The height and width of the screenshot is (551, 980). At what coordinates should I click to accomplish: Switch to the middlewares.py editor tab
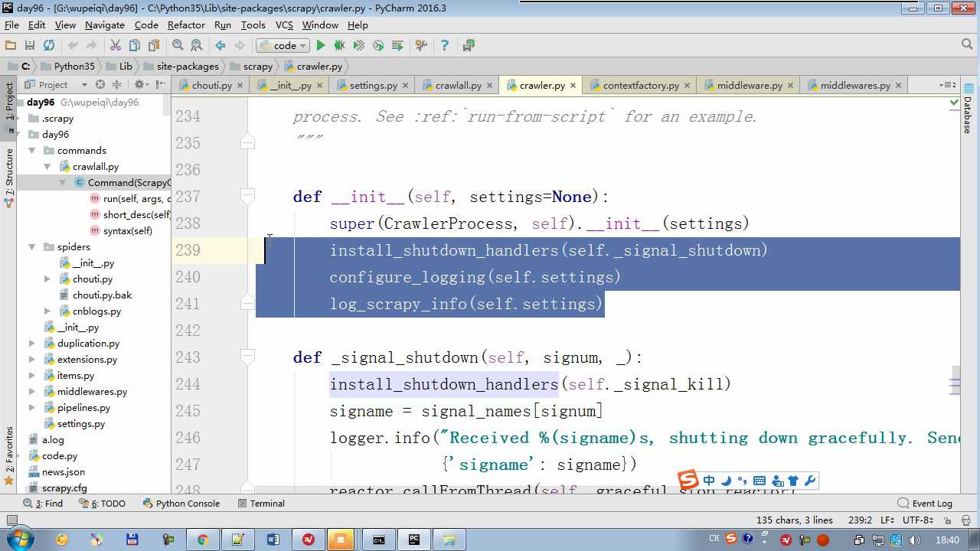pos(855,85)
